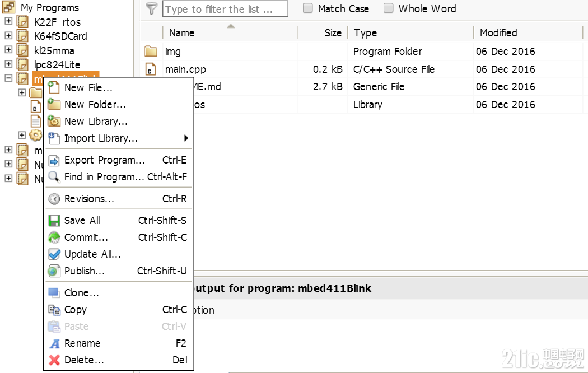Viewport: 588px width, 373px height.
Task: Click the gear library icon in tree
Action: (36, 135)
